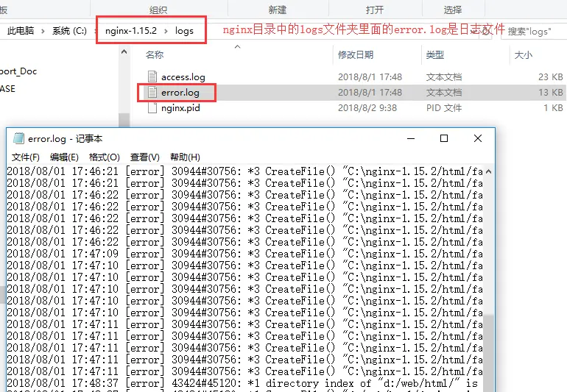Viewport: 567px width, 392px height.
Task: Select the nginx.pid file name
Action: point(180,108)
